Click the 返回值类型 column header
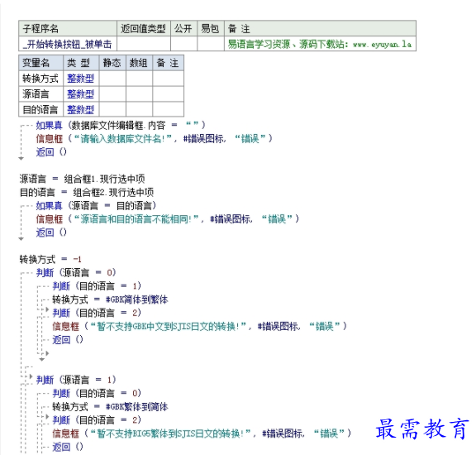Image resolution: width=476 pixels, height=455 pixels. click(144, 29)
